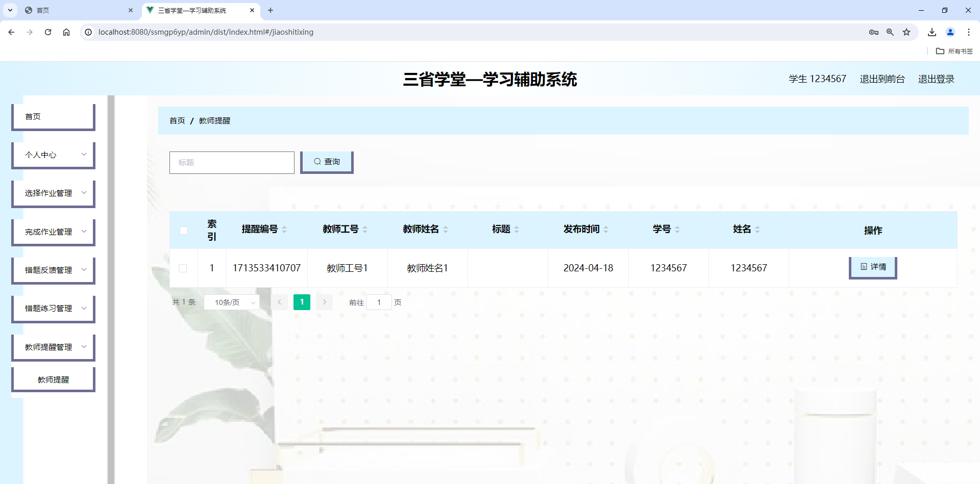
Task: Bookmark the page with the star icon
Action: click(x=906, y=32)
